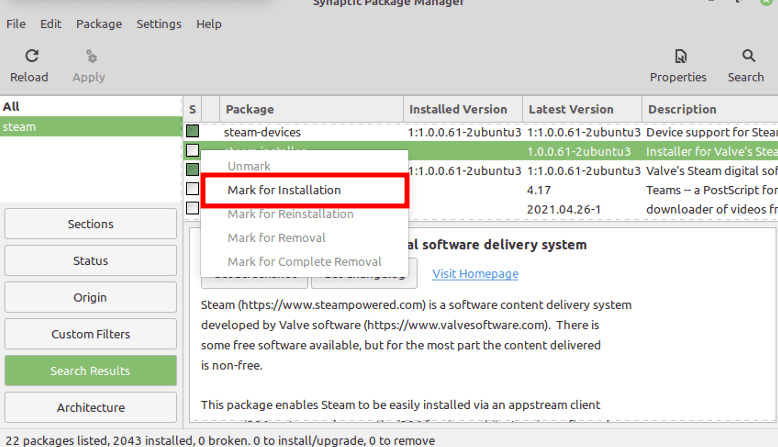Sort by the Package column header
Image resolution: width=778 pixels, height=447 pixels.
[311, 109]
